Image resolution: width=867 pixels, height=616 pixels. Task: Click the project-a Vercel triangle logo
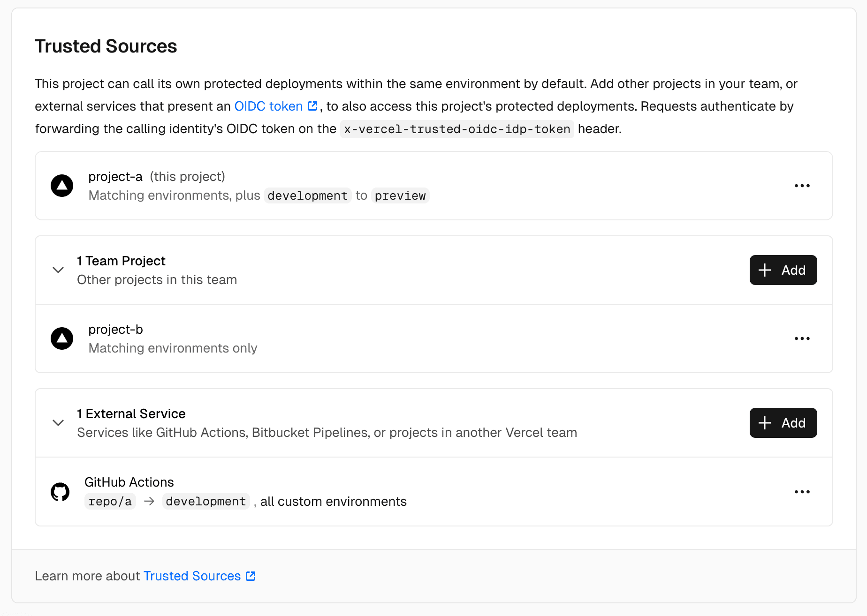tap(62, 186)
